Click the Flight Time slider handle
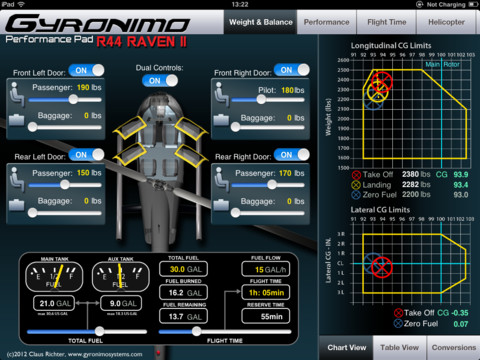Image resolution: width=480 pixels, height=360 pixels. point(197,331)
